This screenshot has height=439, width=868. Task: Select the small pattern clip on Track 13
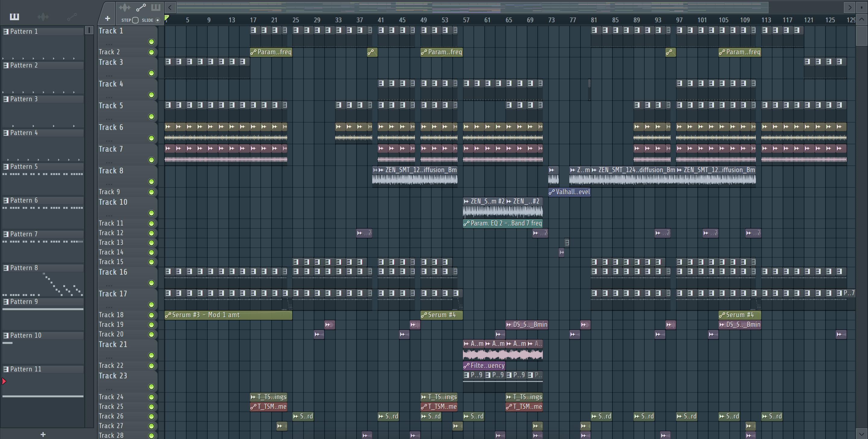click(567, 242)
